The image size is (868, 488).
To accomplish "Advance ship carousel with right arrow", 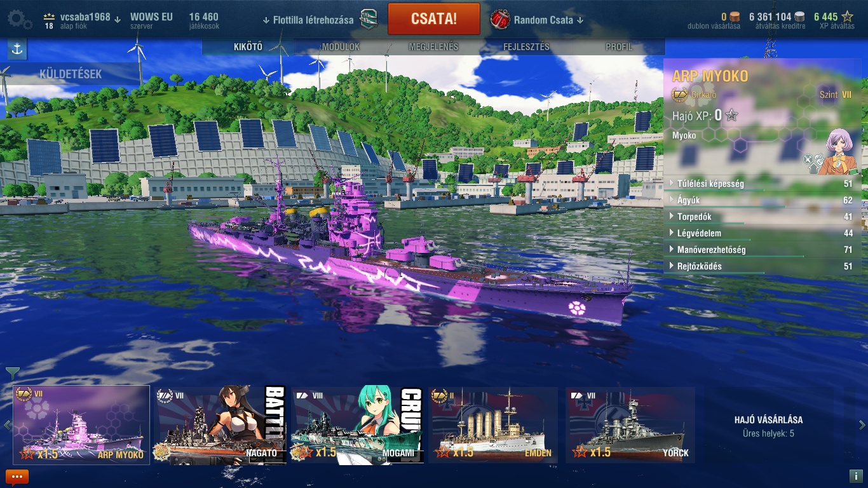I will coord(862,425).
